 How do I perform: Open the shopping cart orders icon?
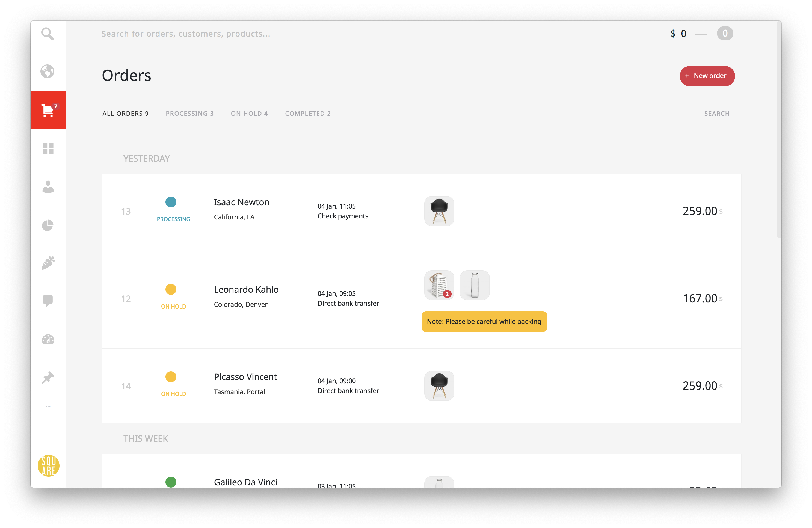(48, 110)
